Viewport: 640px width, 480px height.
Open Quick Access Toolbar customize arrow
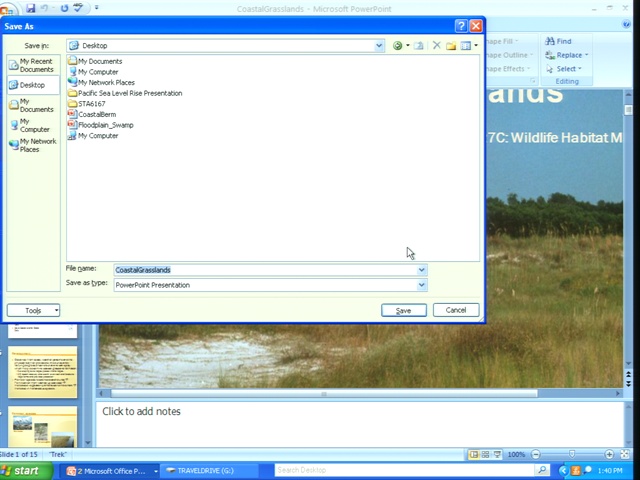coord(97,7)
